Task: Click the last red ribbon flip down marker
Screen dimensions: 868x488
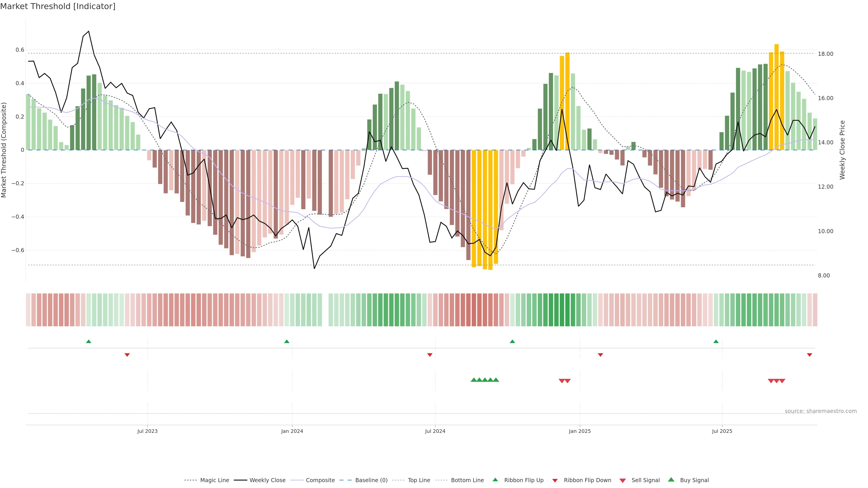Action: pos(809,355)
